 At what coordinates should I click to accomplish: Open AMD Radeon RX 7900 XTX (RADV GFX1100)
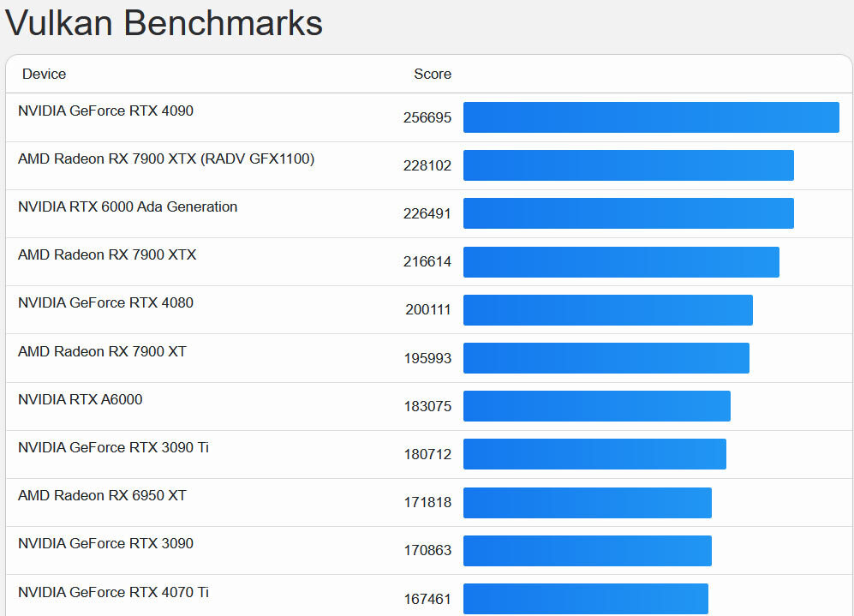click(166, 159)
